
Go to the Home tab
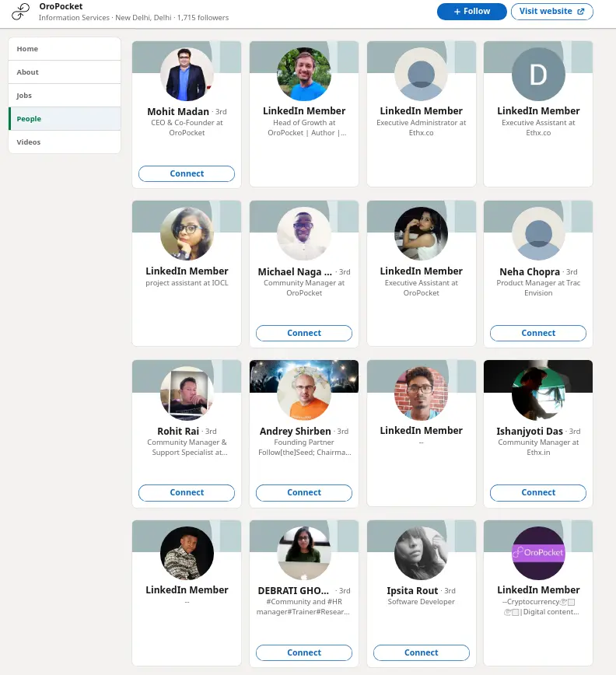(65, 49)
